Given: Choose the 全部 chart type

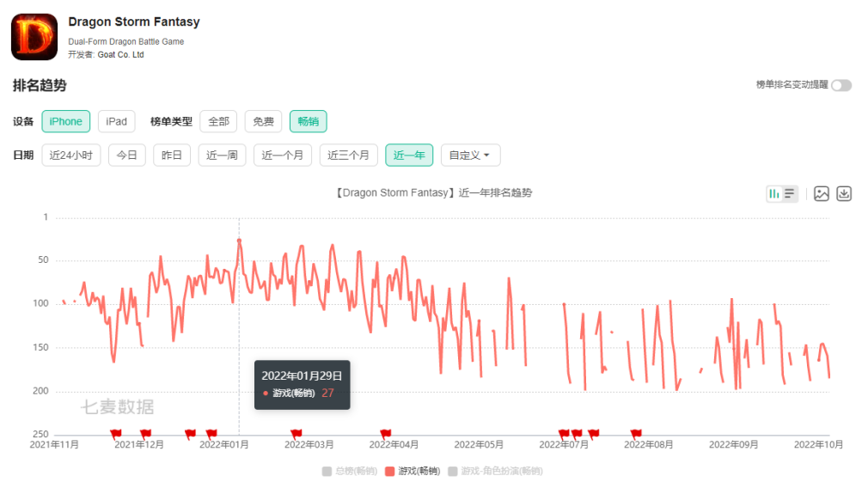Looking at the screenshot, I should [x=218, y=122].
